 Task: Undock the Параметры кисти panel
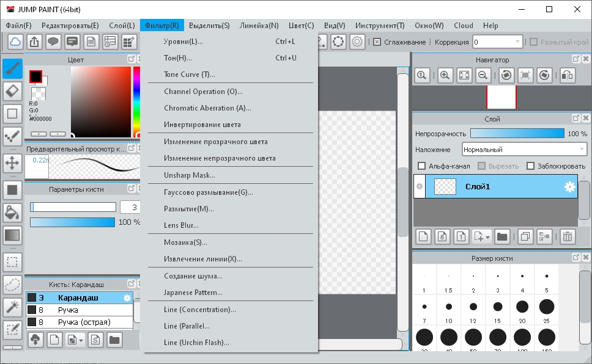click(x=131, y=188)
